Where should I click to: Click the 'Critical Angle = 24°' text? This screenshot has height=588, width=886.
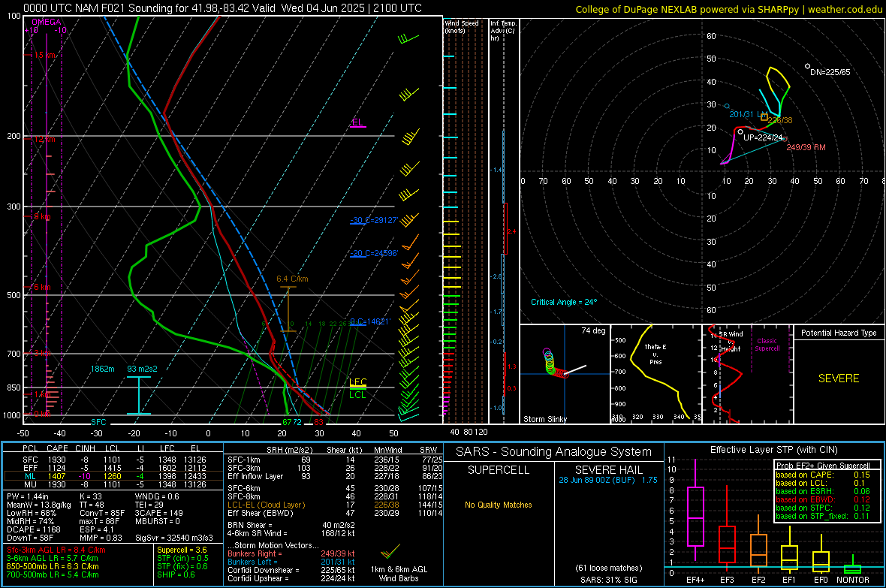point(564,303)
